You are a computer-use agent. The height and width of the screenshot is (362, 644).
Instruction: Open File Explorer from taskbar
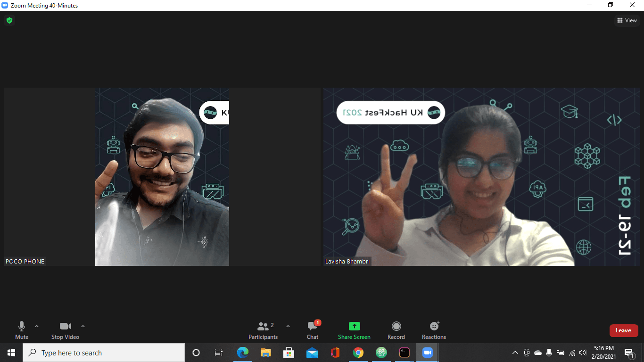266,353
